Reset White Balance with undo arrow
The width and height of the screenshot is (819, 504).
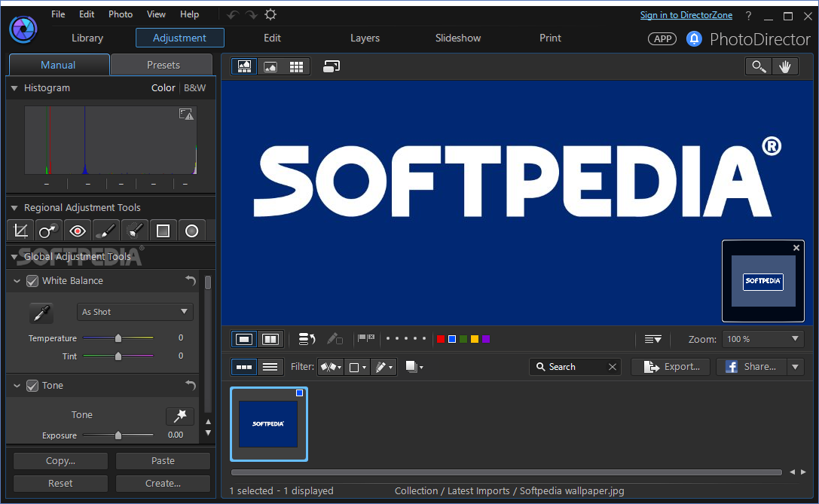click(191, 280)
